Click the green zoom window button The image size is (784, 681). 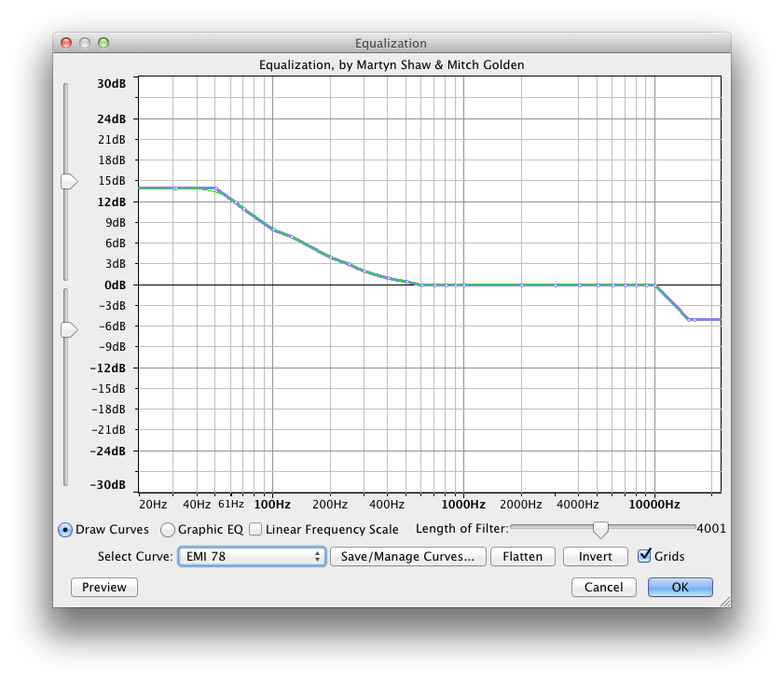pyautogui.click(x=103, y=43)
